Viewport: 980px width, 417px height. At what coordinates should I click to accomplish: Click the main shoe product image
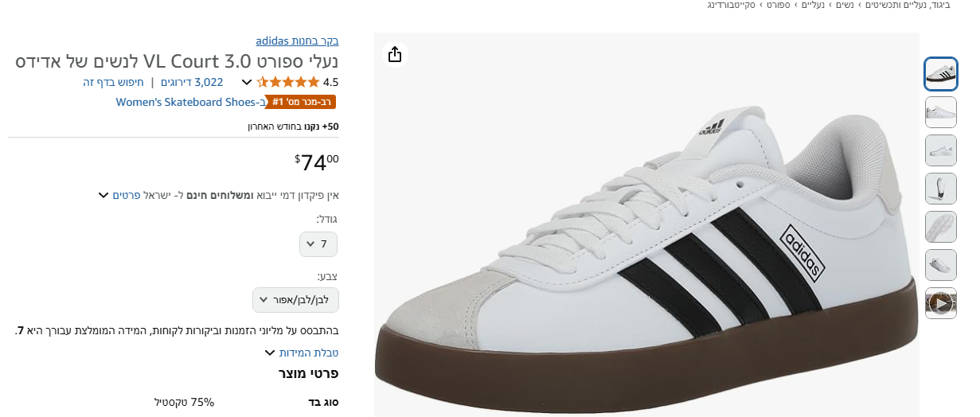(645, 231)
